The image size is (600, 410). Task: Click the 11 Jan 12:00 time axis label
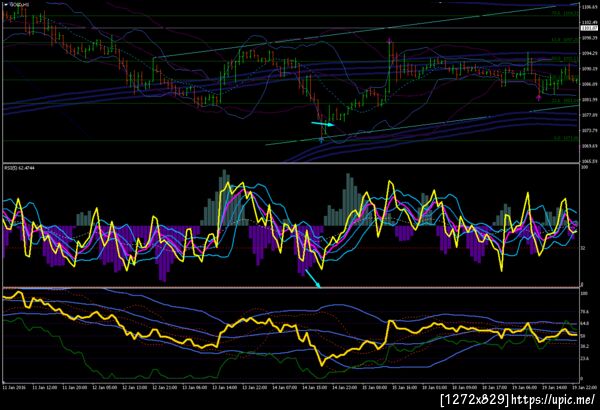tap(45, 387)
